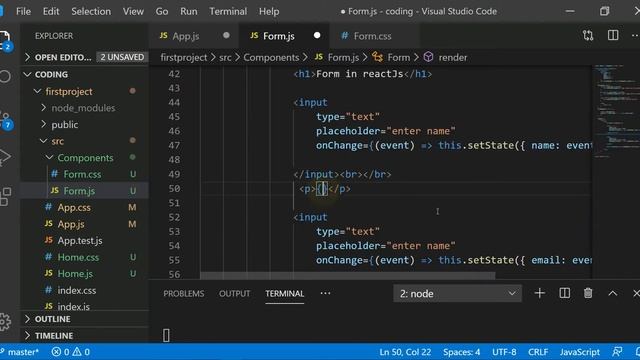This screenshot has height=360, width=640.
Task: Open the errors and warnings count in status bar
Action: pyautogui.click(x=71, y=352)
